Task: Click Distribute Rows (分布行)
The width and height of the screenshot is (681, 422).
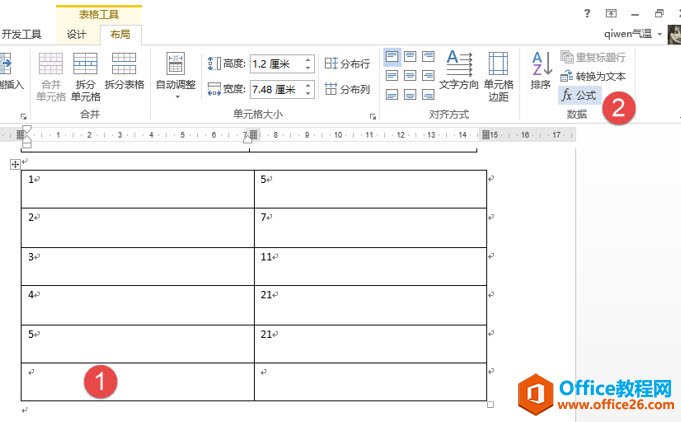Action: pyautogui.click(x=347, y=64)
